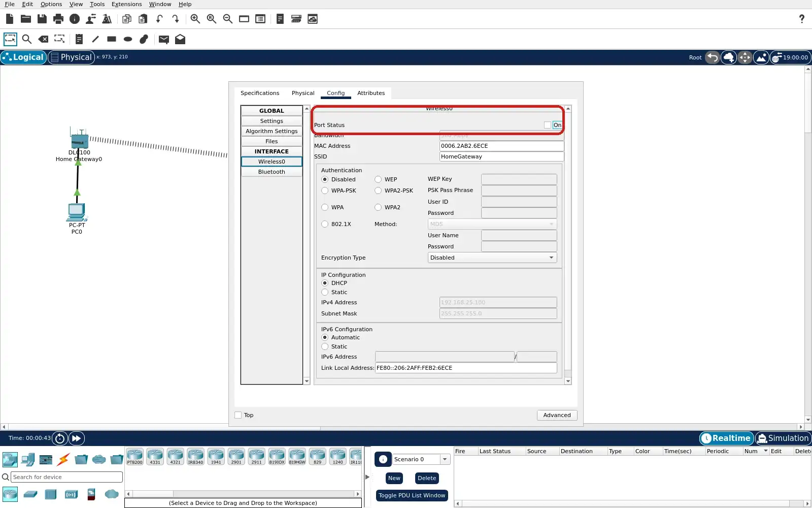Click the SSID input field
Viewport: 812px width, 508px height.
(501, 156)
